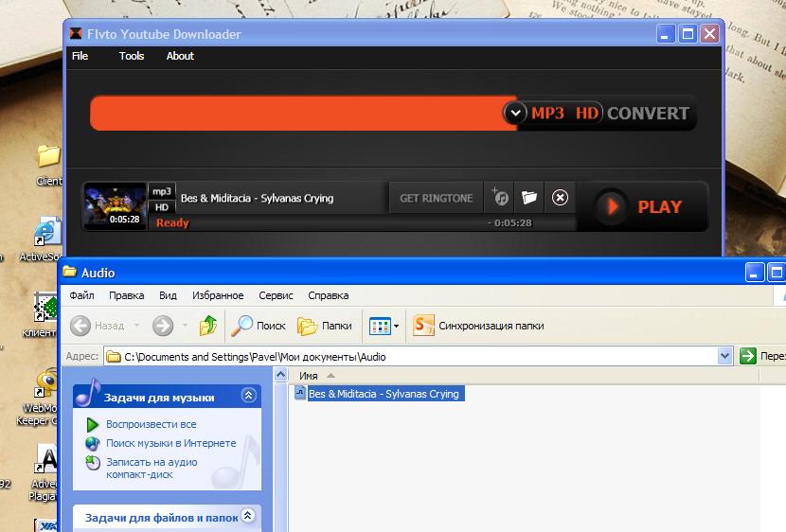Click the CONVERT button
This screenshot has height=532, width=786.
pos(648,114)
